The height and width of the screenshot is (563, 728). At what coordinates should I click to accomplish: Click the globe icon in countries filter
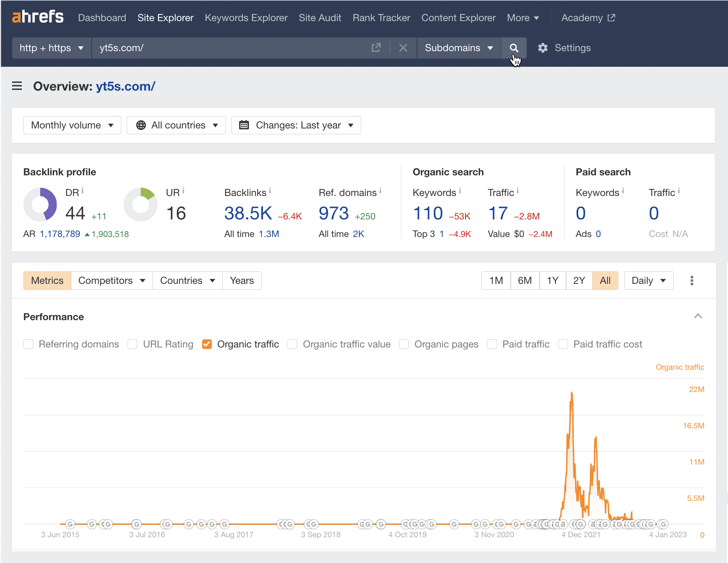[x=141, y=125]
